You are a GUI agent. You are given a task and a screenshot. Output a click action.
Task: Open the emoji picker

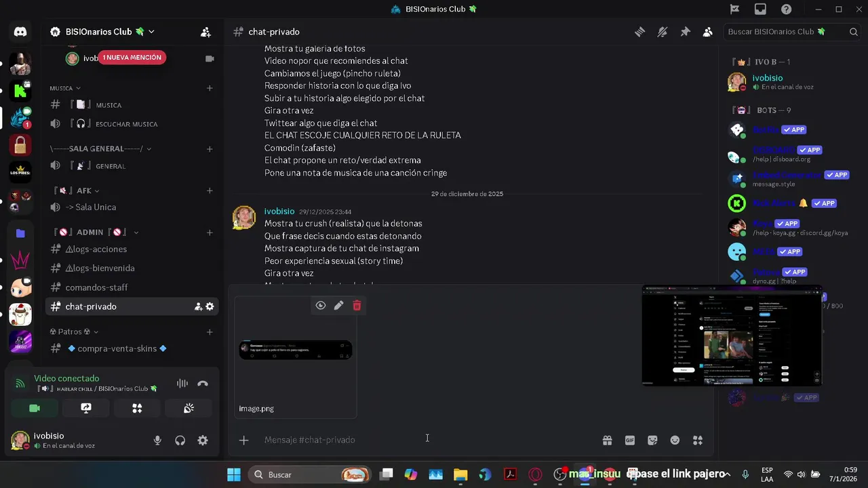point(675,440)
